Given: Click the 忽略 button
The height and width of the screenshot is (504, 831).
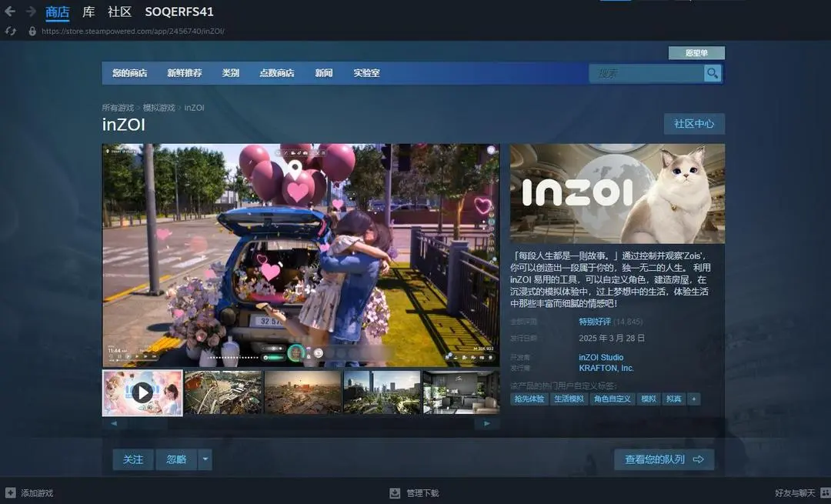Looking at the screenshot, I should [176, 459].
